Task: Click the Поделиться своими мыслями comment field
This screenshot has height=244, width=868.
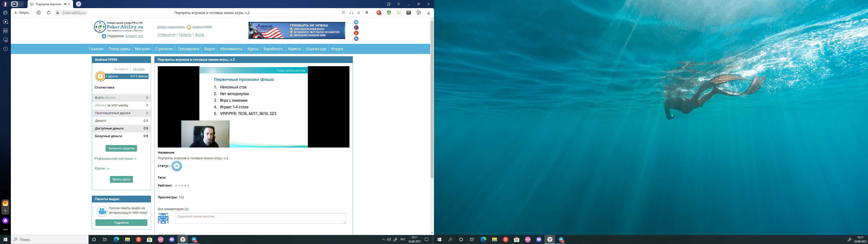Action: (x=260, y=218)
